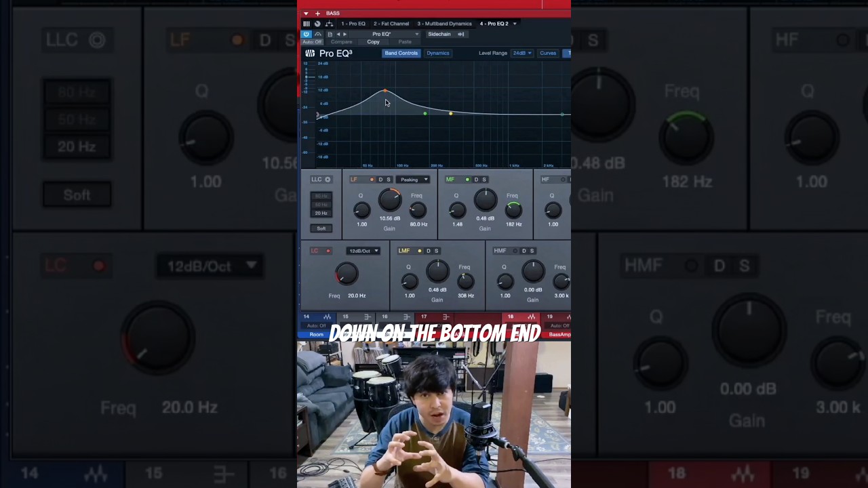
Task: Click the LF Freq value 80.0 Hz
Action: click(418, 224)
